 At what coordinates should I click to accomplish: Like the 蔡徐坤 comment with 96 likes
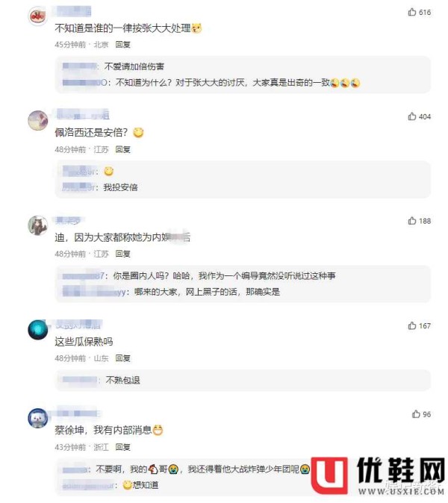pyautogui.click(x=416, y=414)
